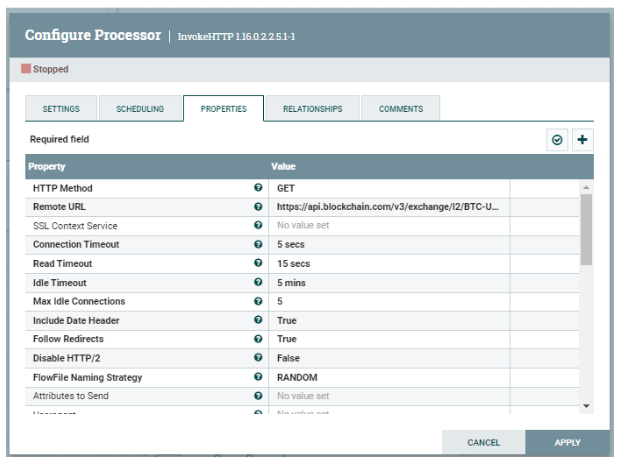Click the scrollbar up arrow

coord(586,187)
